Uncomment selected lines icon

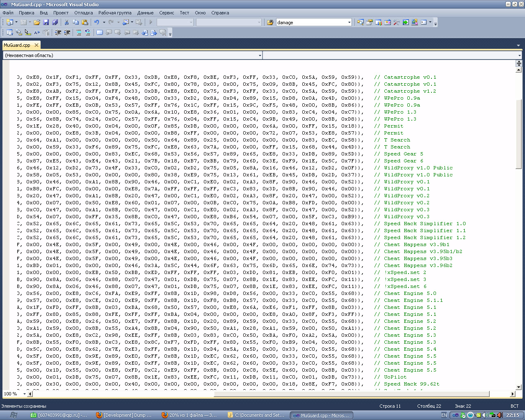(88, 32)
